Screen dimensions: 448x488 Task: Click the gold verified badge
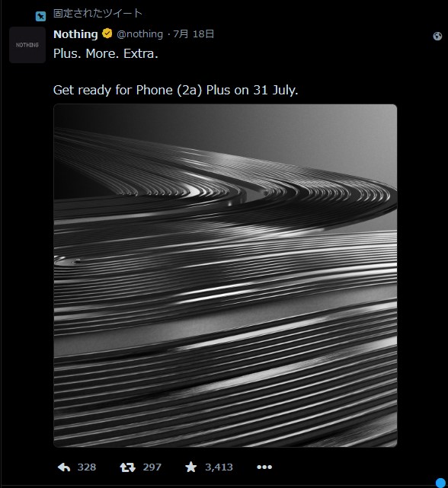[107, 33]
